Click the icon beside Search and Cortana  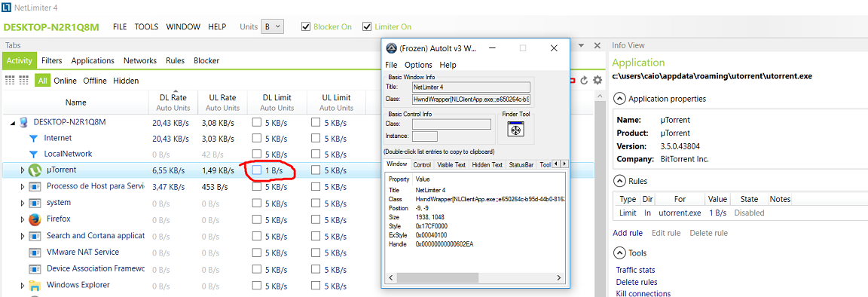click(x=35, y=236)
